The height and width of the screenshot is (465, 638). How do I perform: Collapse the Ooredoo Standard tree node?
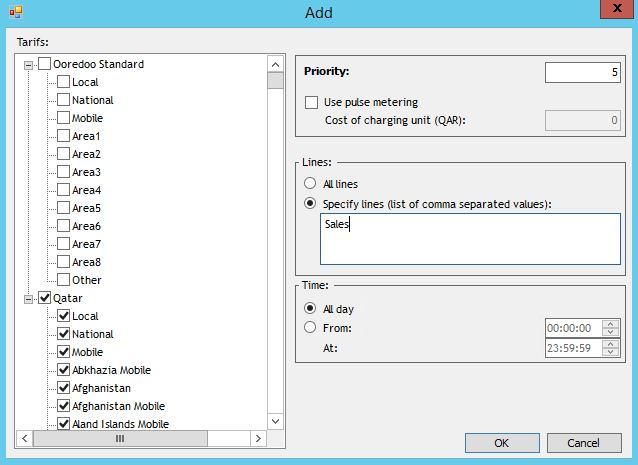(28, 64)
